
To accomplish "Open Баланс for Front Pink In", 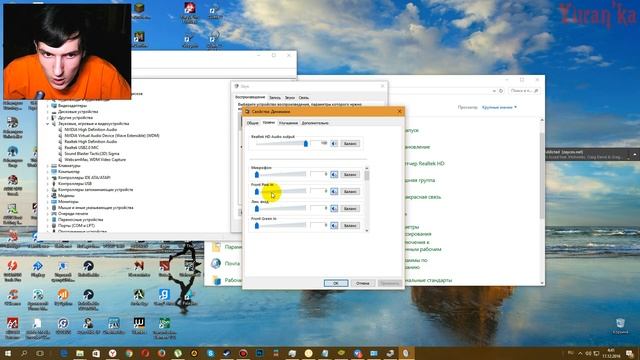I will click(350, 191).
